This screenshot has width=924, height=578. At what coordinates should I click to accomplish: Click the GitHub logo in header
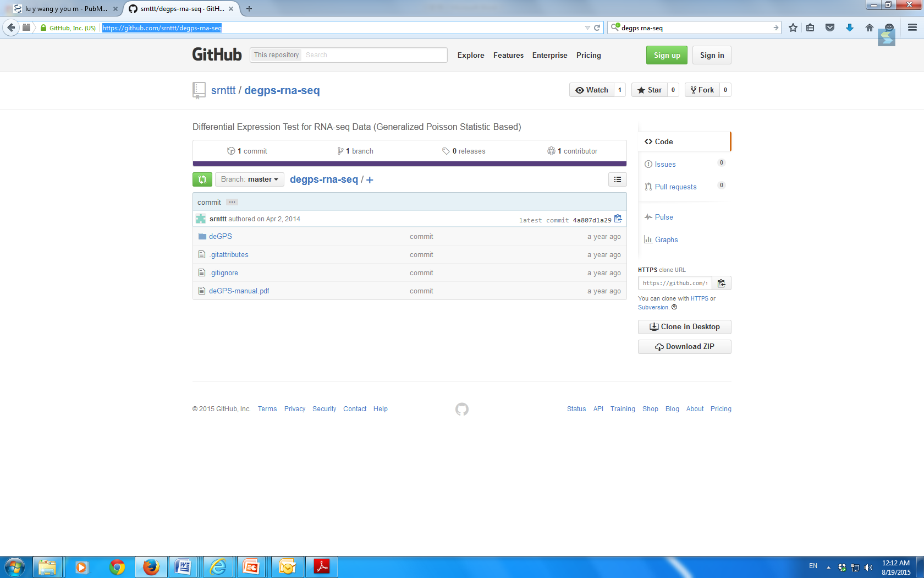click(217, 55)
